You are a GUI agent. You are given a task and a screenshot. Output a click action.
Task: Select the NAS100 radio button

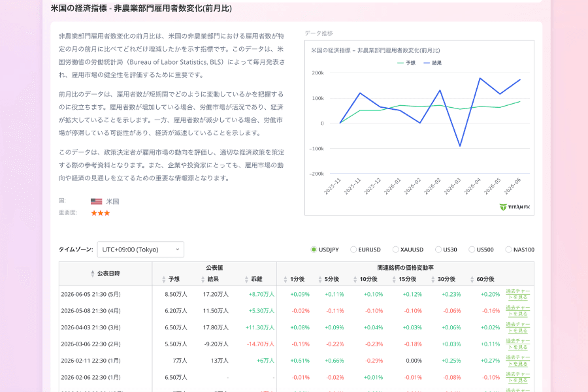(x=508, y=250)
